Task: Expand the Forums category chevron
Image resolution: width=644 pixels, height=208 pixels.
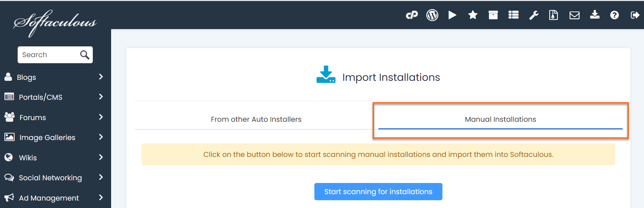Action: point(101,117)
